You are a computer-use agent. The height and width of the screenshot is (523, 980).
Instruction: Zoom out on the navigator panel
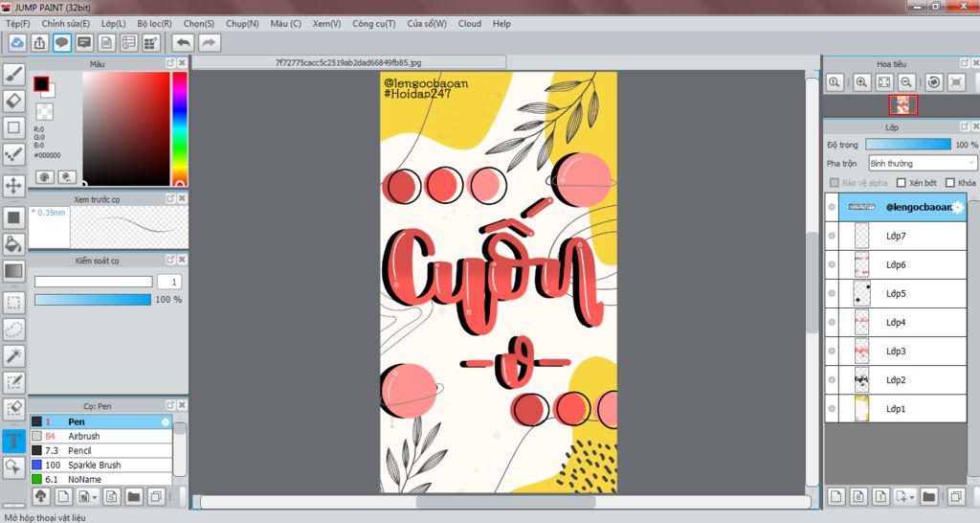(906, 82)
